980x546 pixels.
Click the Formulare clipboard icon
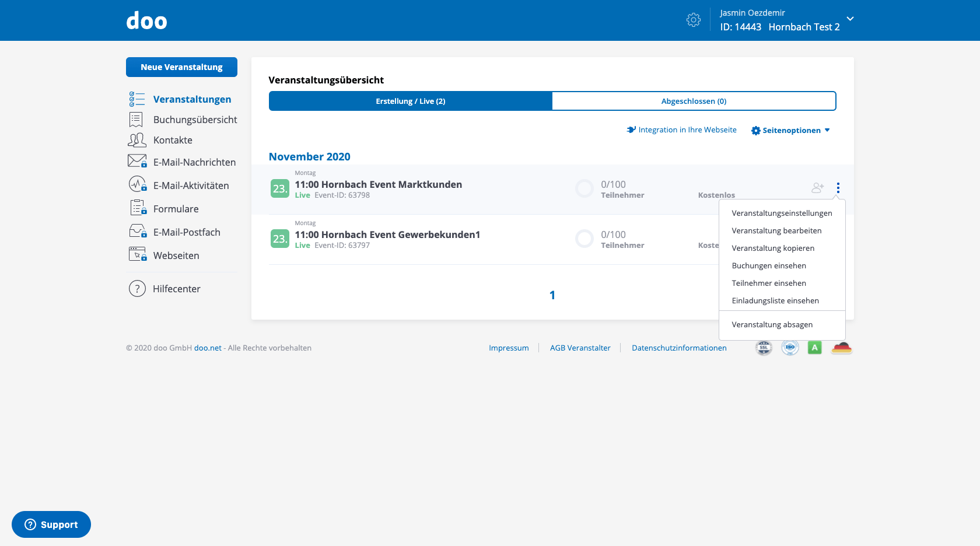tap(138, 208)
